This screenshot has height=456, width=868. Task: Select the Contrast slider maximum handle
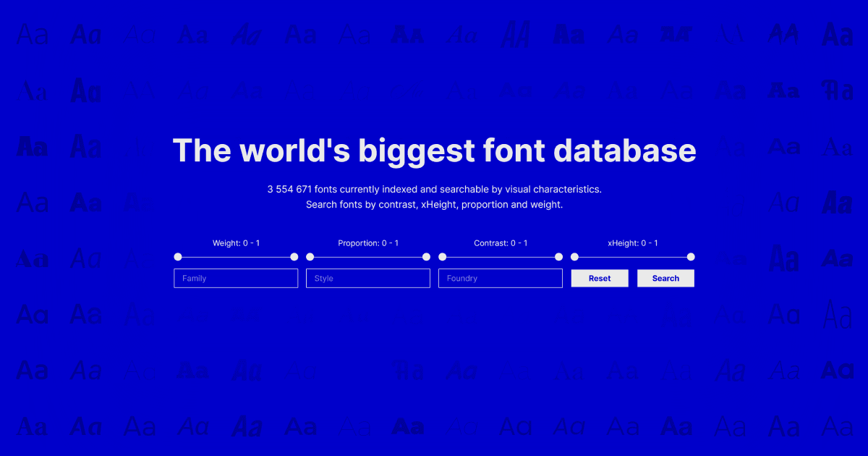point(559,257)
